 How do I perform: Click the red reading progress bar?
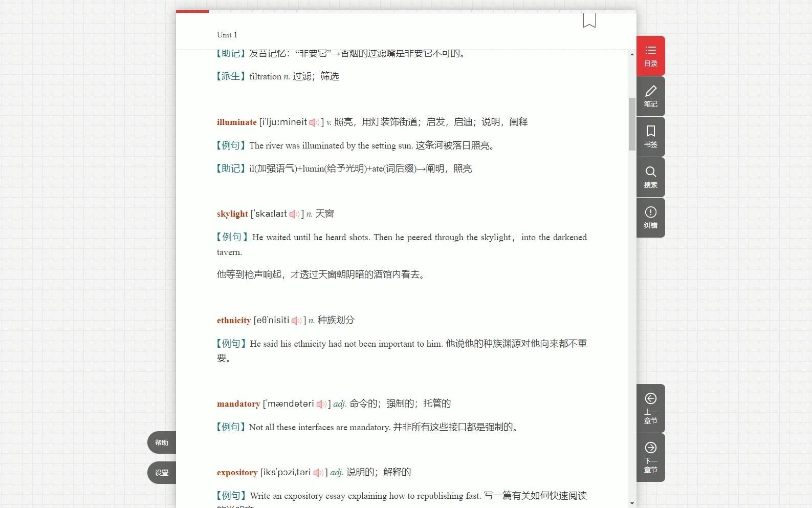click(x=192, y=11)
